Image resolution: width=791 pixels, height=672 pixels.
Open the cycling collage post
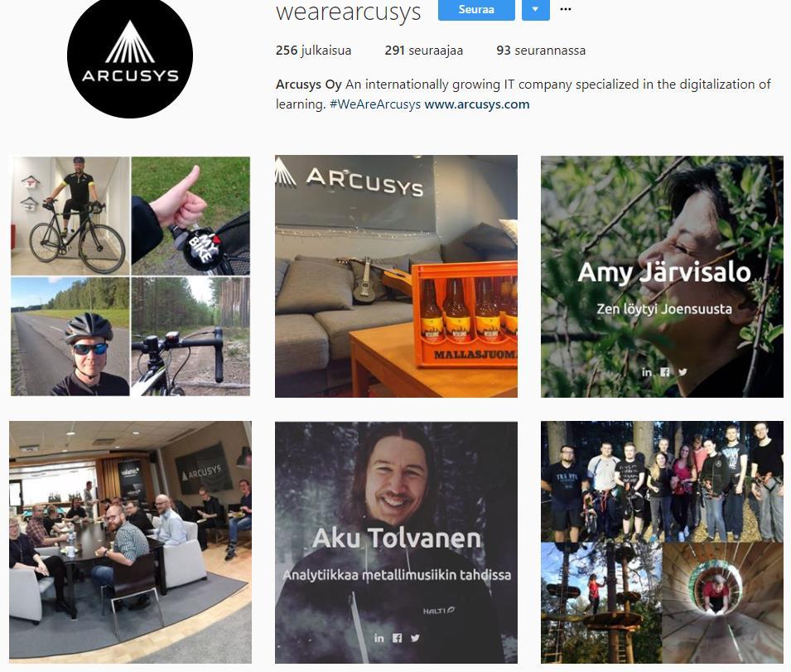coord(130,276)
